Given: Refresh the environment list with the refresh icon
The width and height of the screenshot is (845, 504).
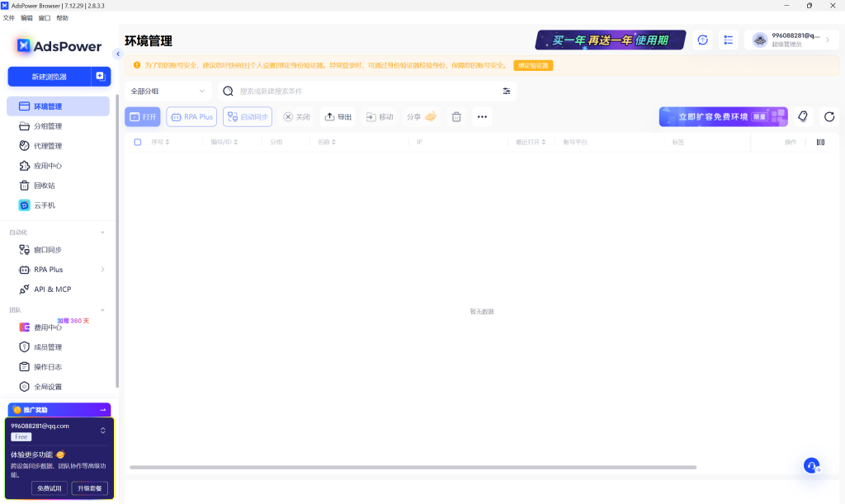Looking at the screenshot, I should click(829, 116).
